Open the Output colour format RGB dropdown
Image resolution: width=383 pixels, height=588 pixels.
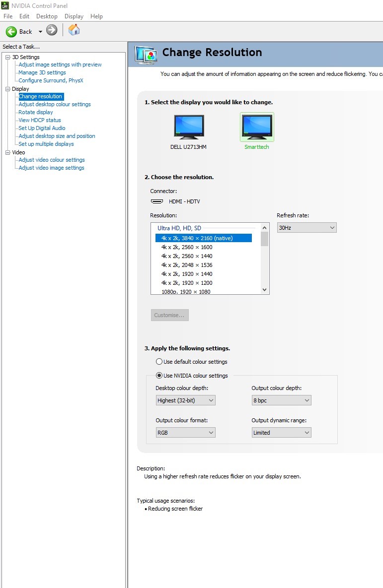185,433
